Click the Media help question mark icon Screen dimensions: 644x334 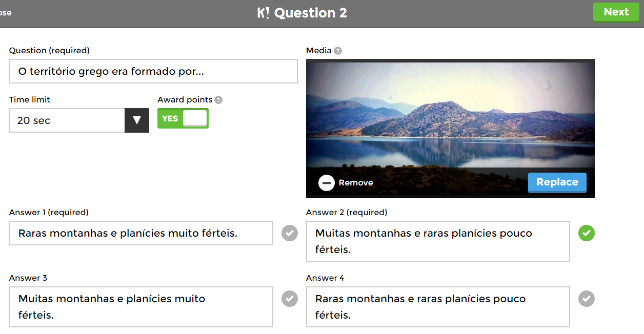[x=337, y=51]
